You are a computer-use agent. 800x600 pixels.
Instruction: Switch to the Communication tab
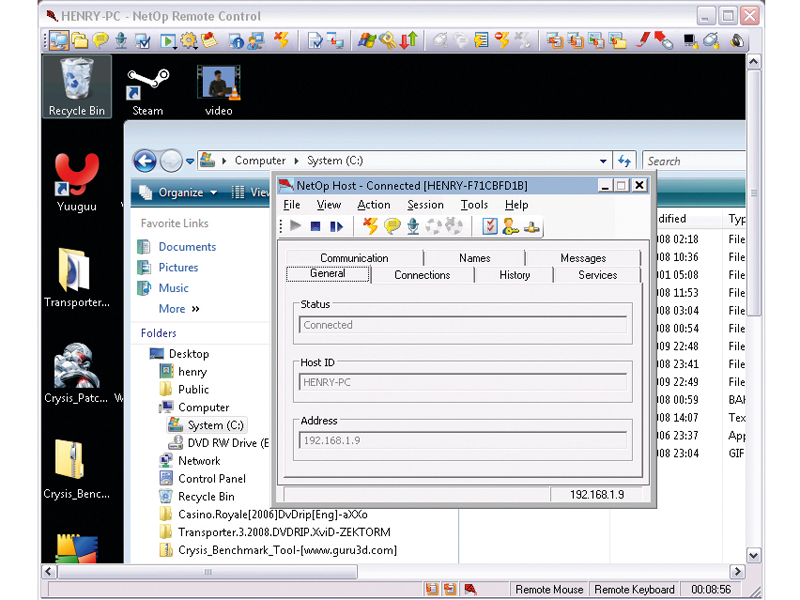354,258
